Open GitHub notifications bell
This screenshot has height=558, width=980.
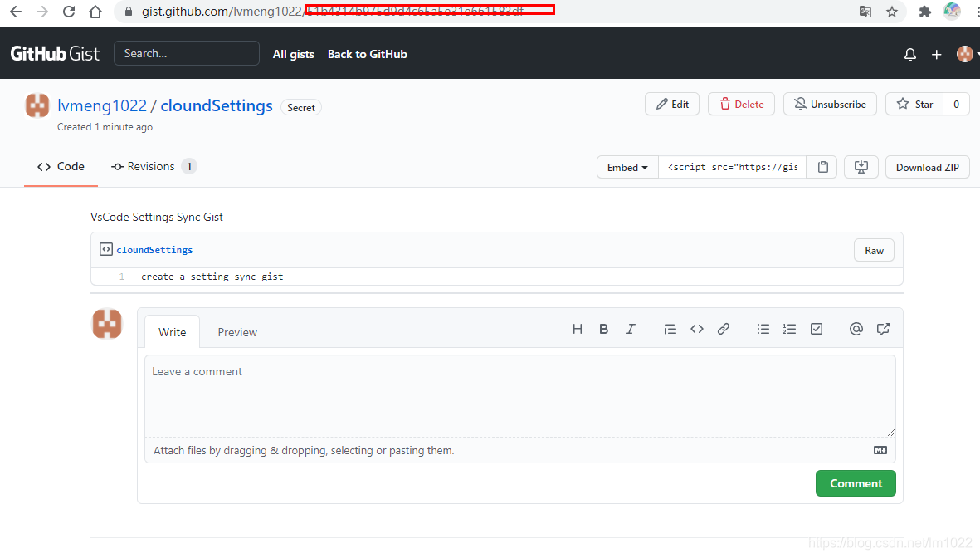(x=910, y=55)
